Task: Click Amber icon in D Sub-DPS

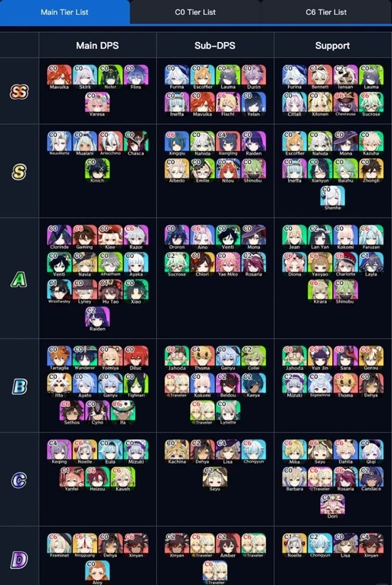Action: point(228,545)
